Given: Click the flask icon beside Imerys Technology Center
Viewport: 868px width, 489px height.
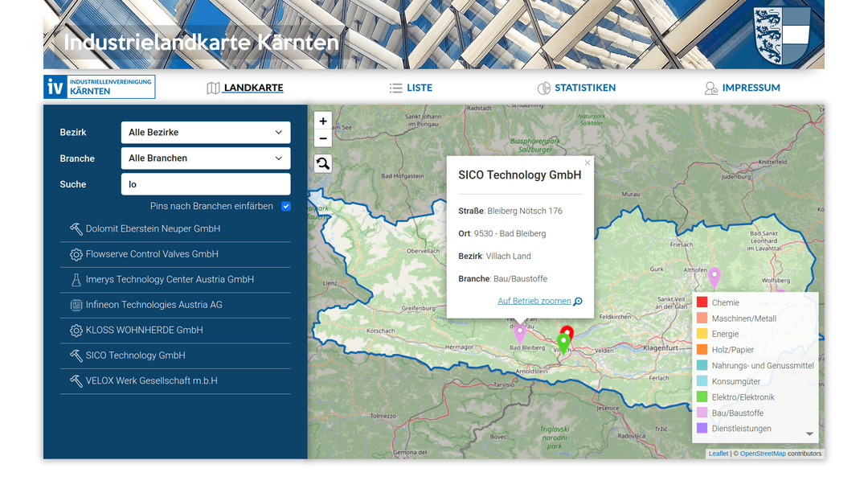Looking at the screenshot, I should coord(76,280).
